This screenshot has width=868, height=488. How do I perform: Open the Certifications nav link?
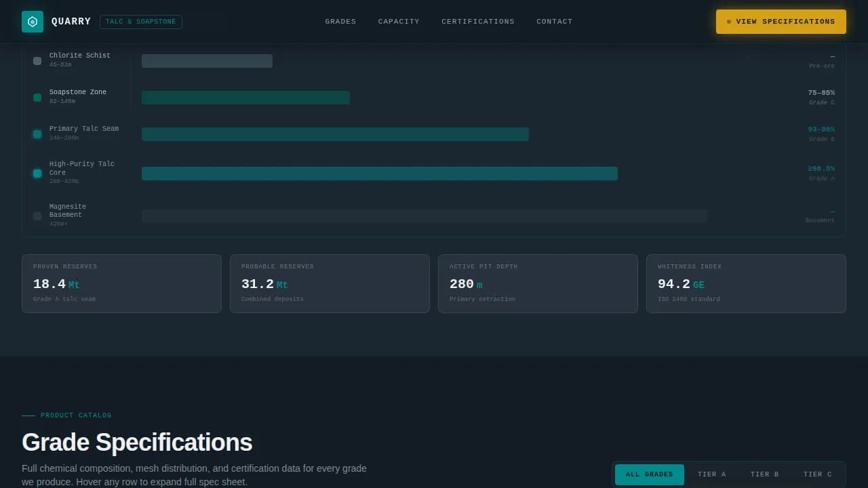(x=478, y=22)
